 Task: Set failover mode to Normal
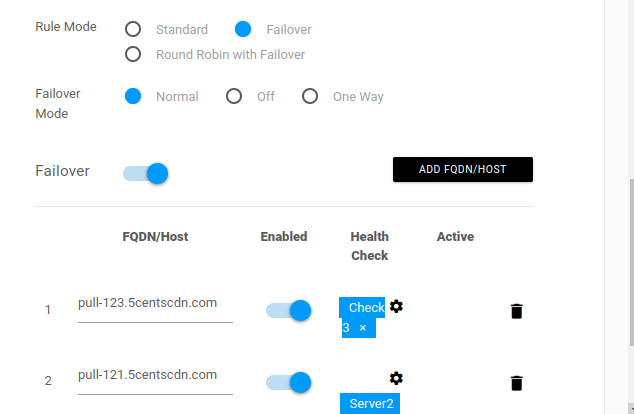pos(133,96)
